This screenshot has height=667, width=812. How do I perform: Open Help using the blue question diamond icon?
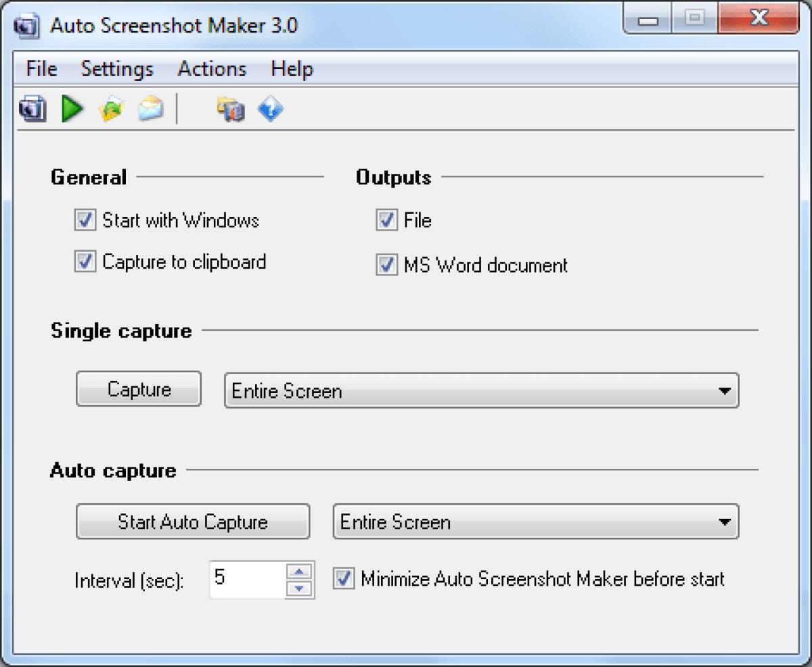click(271, 108)
